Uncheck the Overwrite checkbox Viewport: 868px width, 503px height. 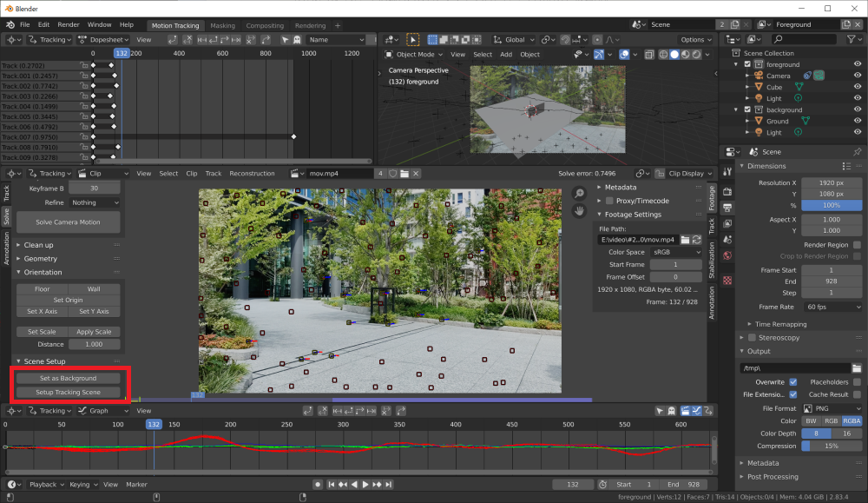(793, 381)
